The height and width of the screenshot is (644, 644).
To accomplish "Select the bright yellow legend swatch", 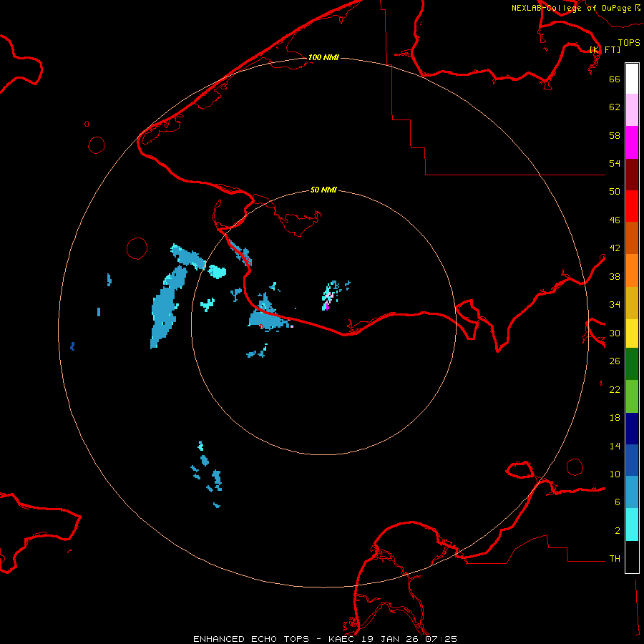I will (x=632, y=333).
